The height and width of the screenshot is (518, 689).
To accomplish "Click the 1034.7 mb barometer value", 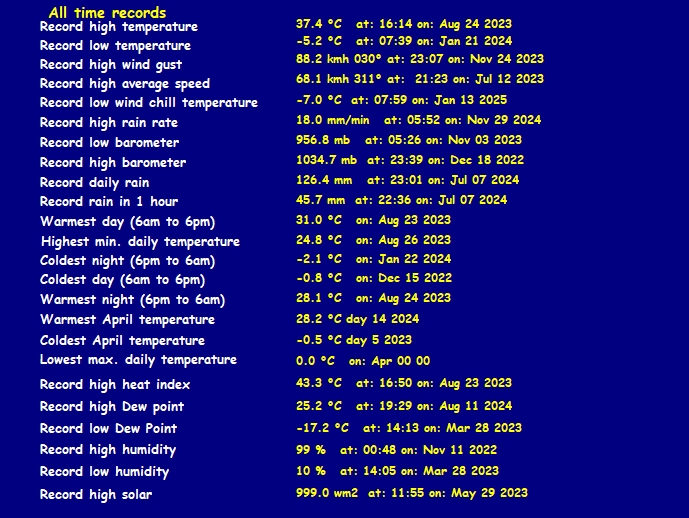I will pyautogui.click(x=410, y=160).
